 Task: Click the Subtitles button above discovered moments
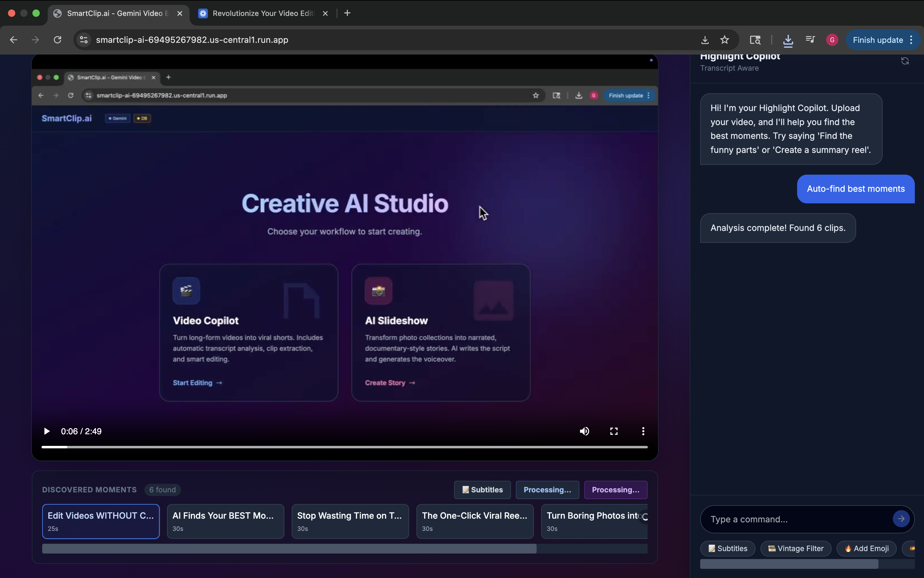(x=482, y=490)
